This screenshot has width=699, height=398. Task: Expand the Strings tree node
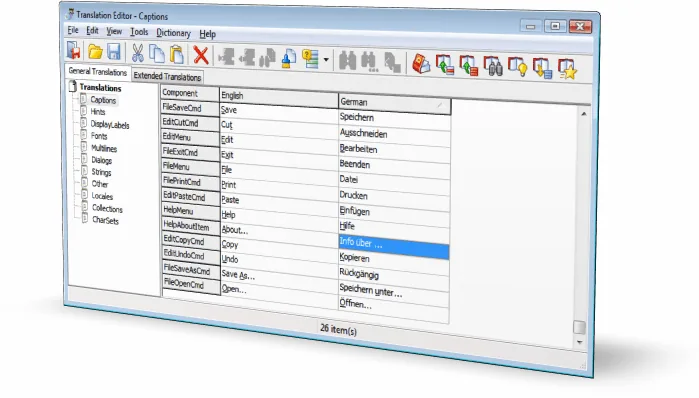point(84,171)
